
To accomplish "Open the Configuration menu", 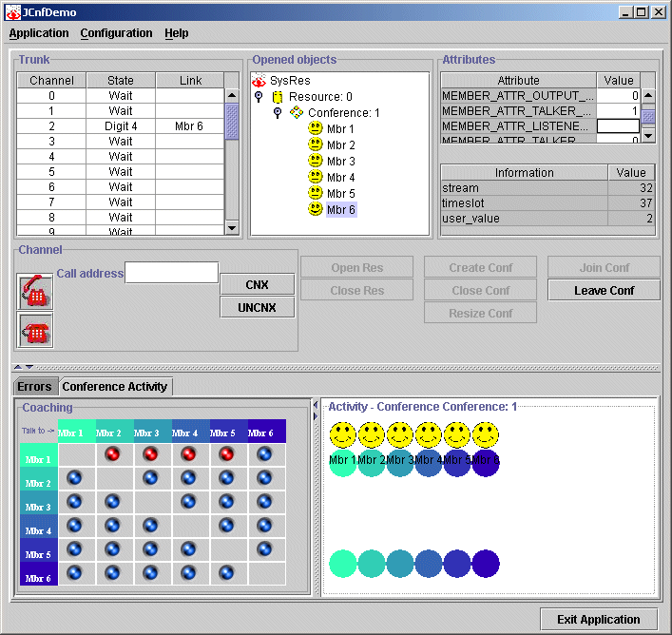I will coord(116,33).
